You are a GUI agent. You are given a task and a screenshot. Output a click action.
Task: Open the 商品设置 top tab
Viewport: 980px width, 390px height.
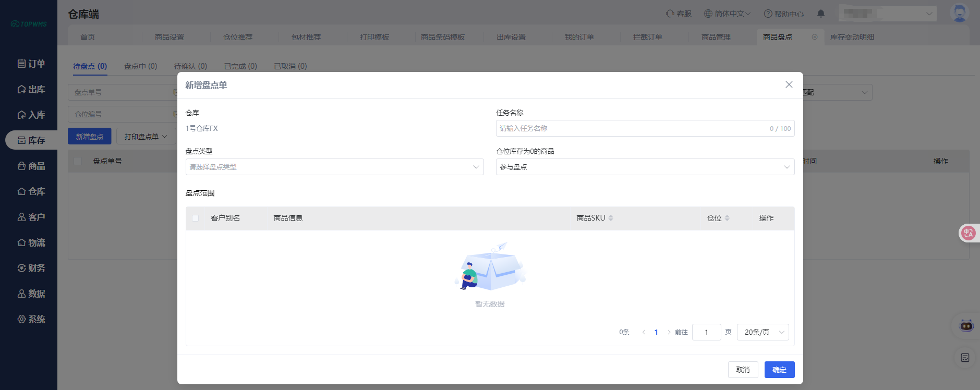pos(170,37)
